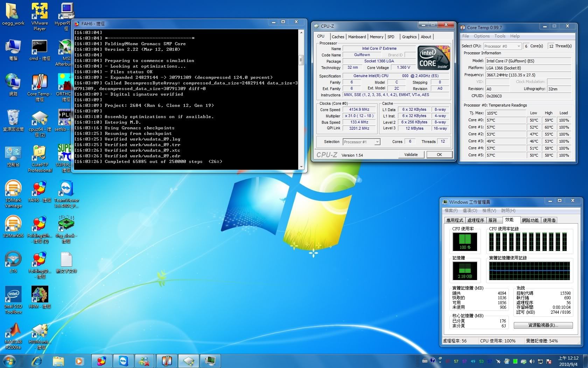This screenshot has height=368, width=588.
Task: Click the volume speaker tray icon
Action: pos(532,361)
